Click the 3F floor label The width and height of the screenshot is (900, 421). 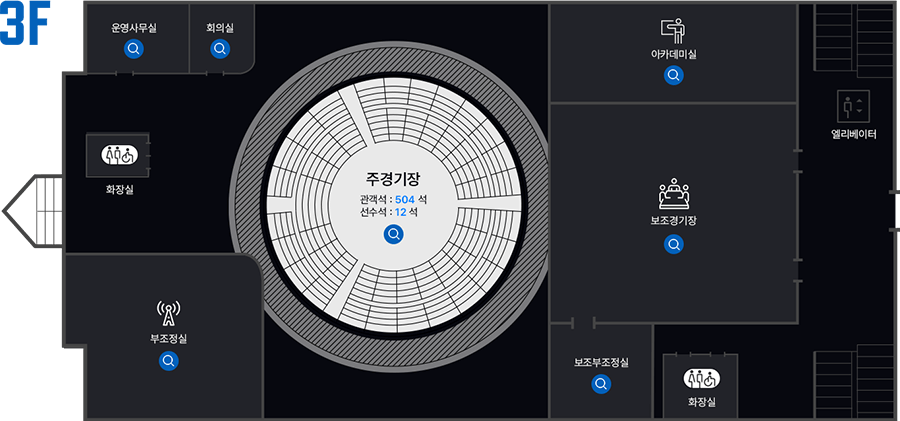click(x=26, y=24)
